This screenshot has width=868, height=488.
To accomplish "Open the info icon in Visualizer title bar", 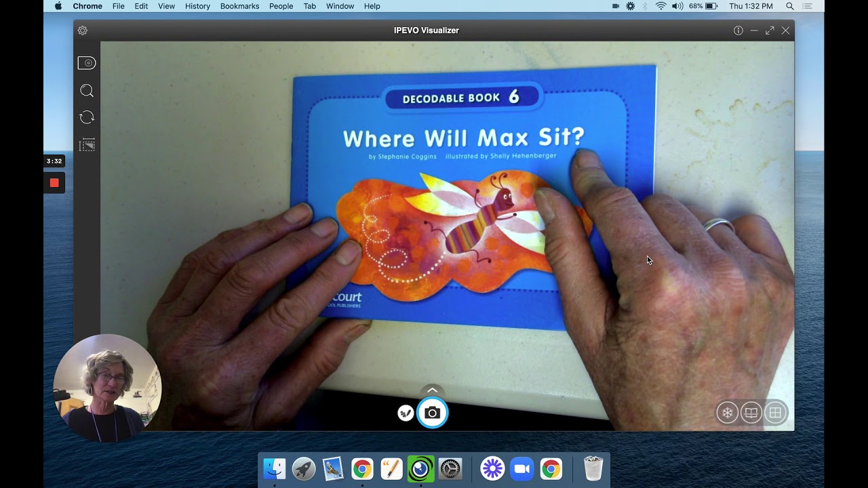I will [738, 30].
